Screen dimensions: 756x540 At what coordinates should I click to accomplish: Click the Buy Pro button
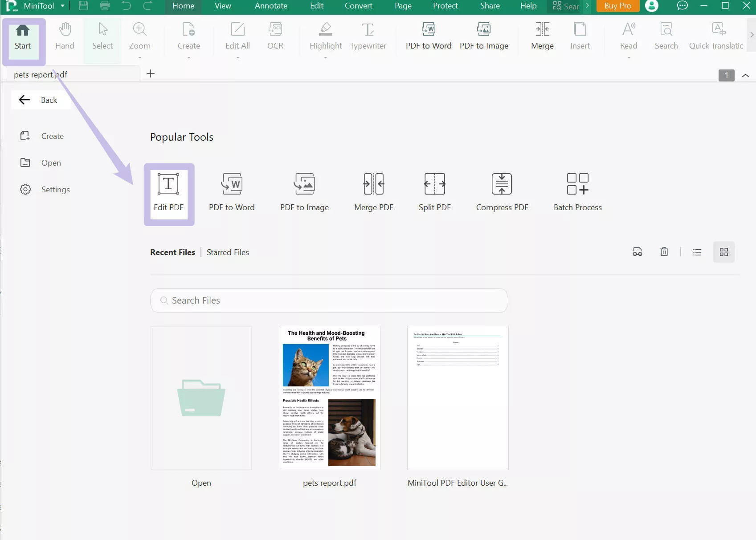pyautogui.click(x=617, y=6)
